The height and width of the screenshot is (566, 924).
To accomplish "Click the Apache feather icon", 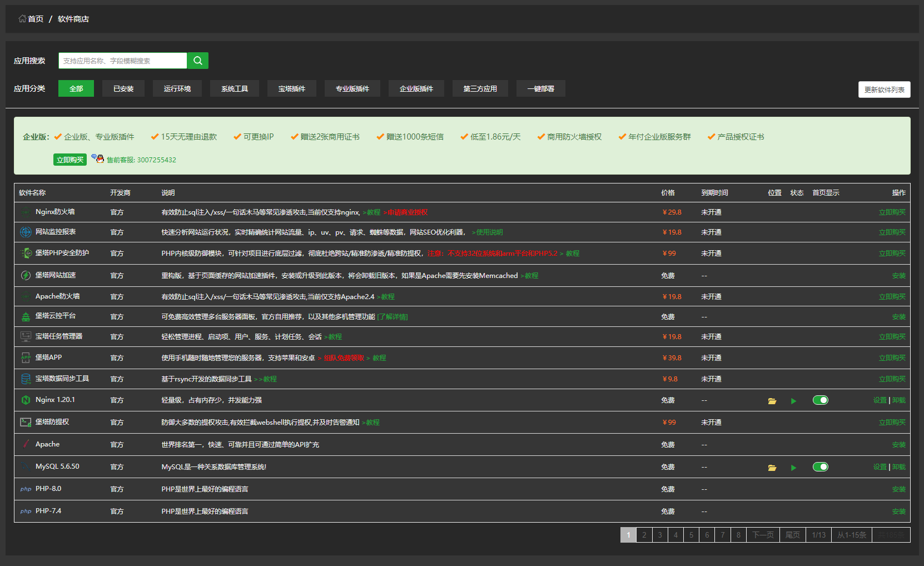I will pos(26,444).
